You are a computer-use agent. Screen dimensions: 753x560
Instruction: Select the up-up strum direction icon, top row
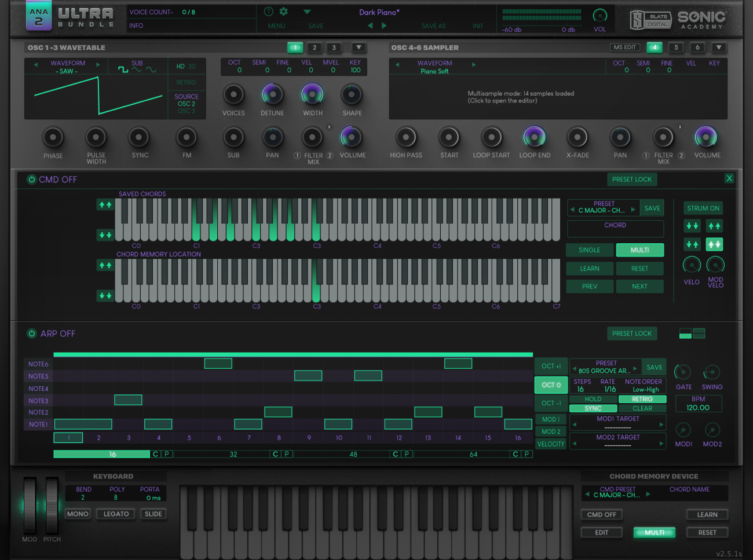click(715, 226)
